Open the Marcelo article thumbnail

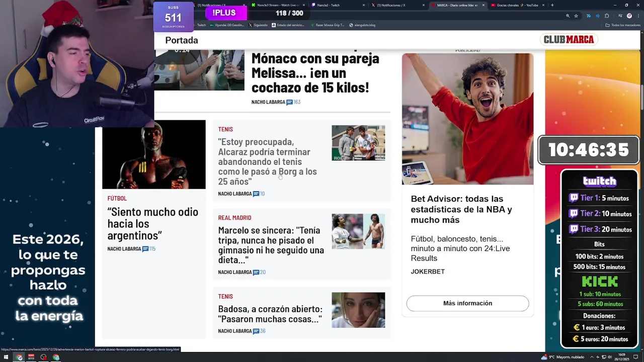pyautogui.click(x=358, y=231)
